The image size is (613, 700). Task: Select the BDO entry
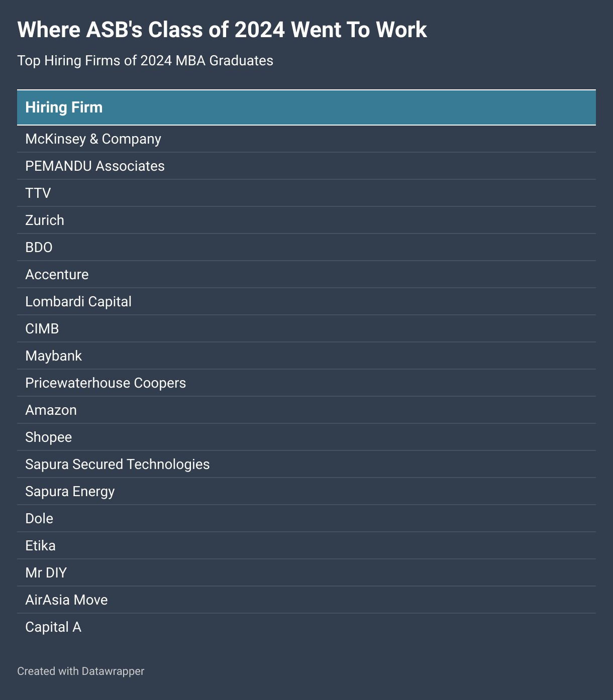click(39, 248)
